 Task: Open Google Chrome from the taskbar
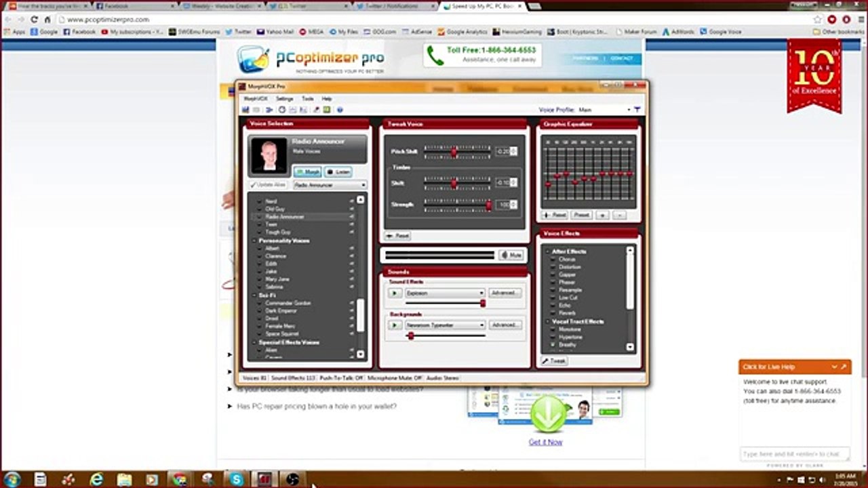click(180, 479)
